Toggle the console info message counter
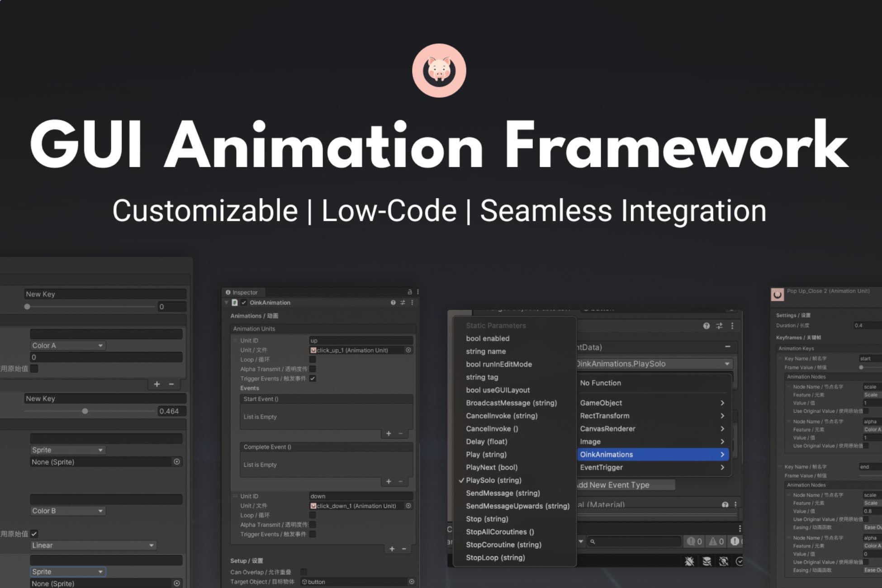 click(694, 541)
